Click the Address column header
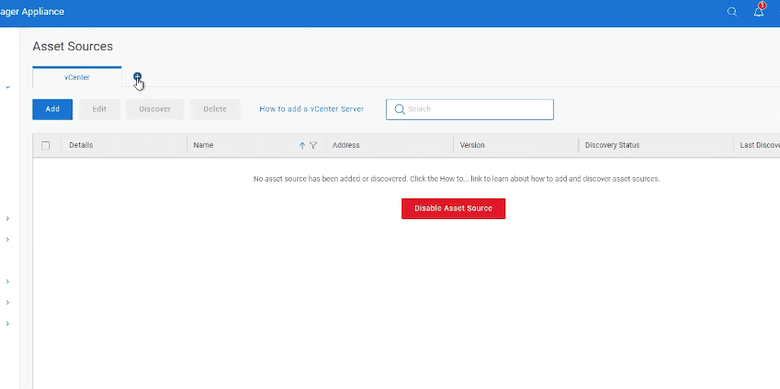The width and height of the screenshot is (780, 389). pyautogui.click(x=346, y=145)
